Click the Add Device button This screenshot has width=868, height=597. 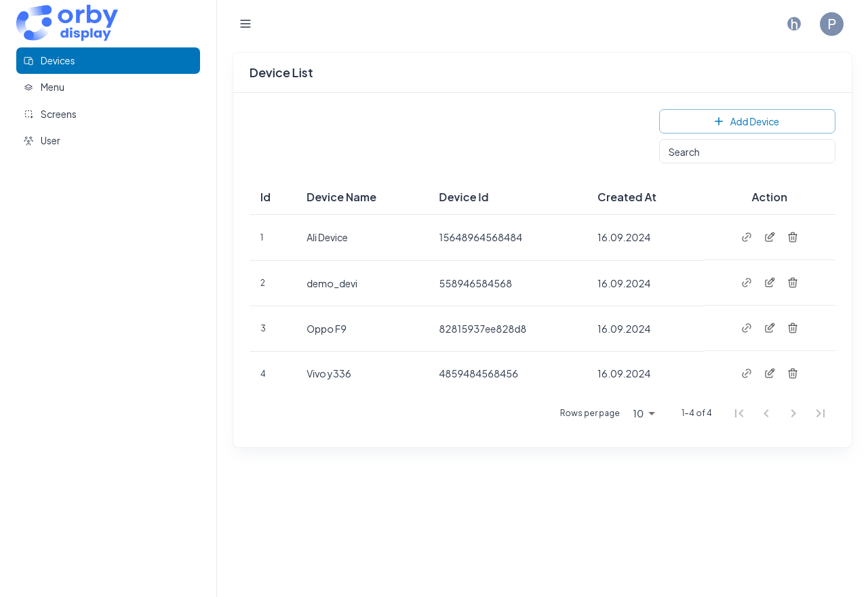click(747, 121)
